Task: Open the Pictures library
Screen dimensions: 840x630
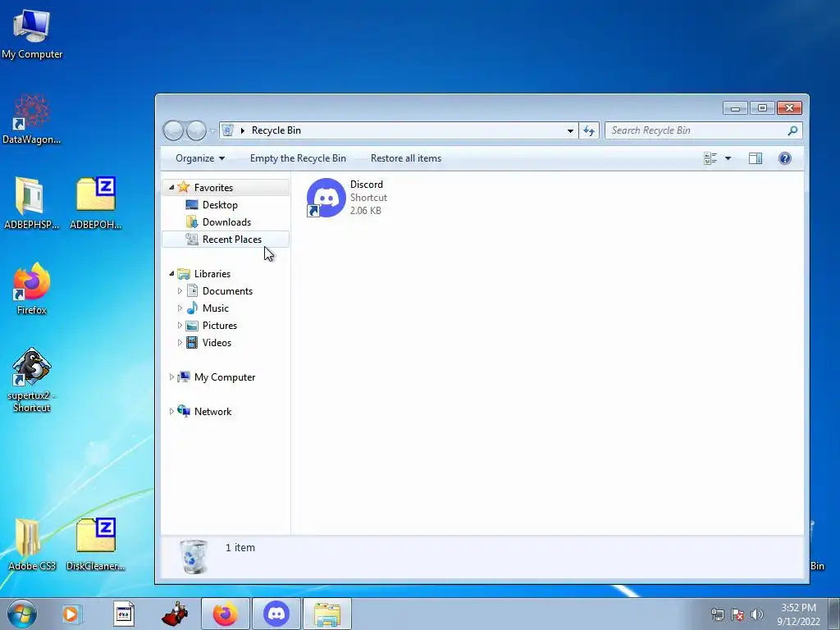Action: [220, 325]
